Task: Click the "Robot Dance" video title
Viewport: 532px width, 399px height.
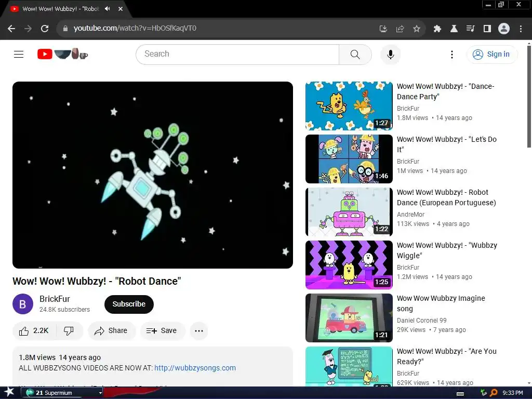Action: 97,281
